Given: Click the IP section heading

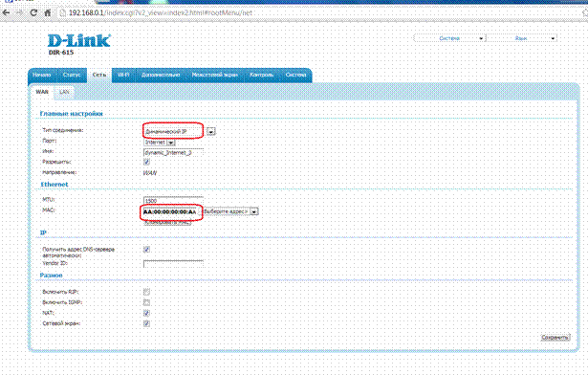Looking at the screenshot, I should click(43, 232).
